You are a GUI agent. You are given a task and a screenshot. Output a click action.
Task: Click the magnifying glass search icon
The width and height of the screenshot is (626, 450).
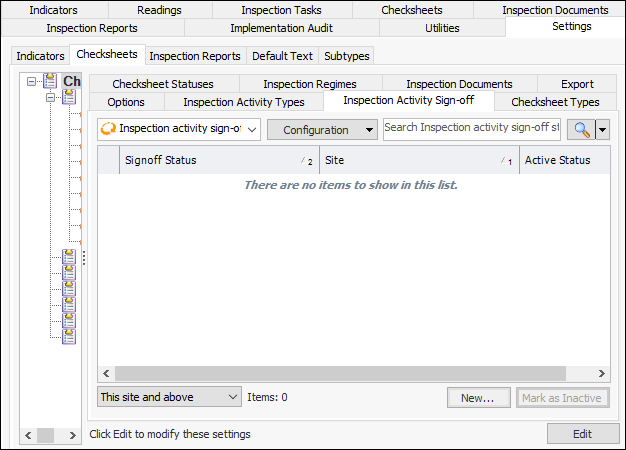pyautogui.click(x=581, y=130)
